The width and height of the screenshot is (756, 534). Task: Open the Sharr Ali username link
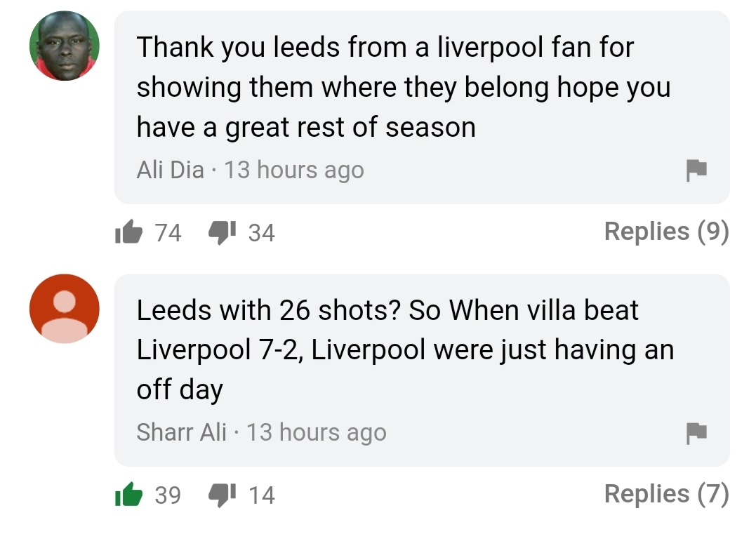tap(181, 432)
